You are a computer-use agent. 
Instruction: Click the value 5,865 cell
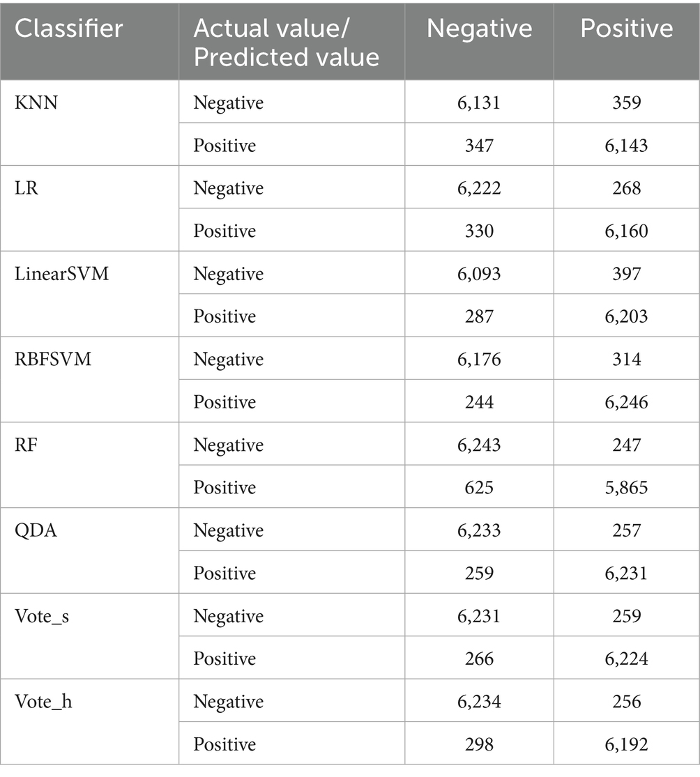click(x=626, y=487)
